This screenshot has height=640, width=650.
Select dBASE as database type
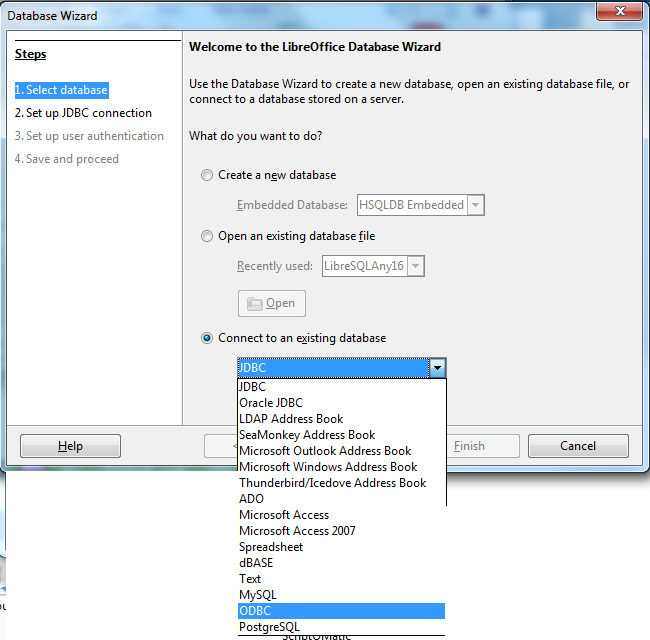342,563
